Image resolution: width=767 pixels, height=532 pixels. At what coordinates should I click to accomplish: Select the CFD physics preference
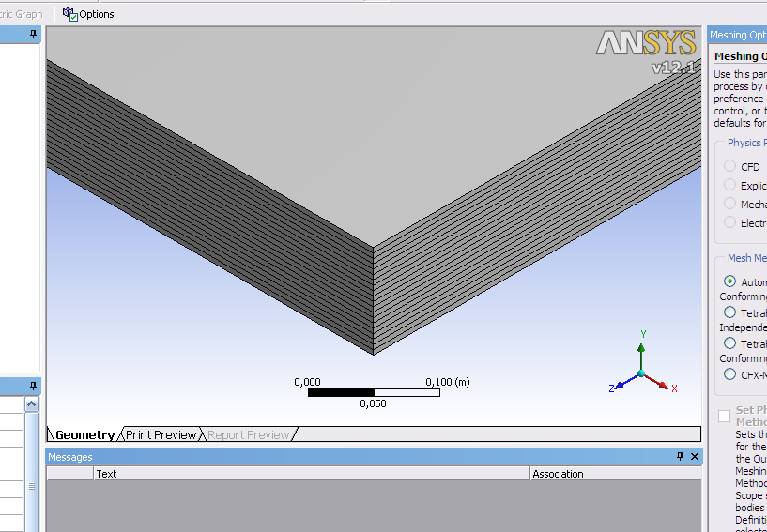point(729,166)
